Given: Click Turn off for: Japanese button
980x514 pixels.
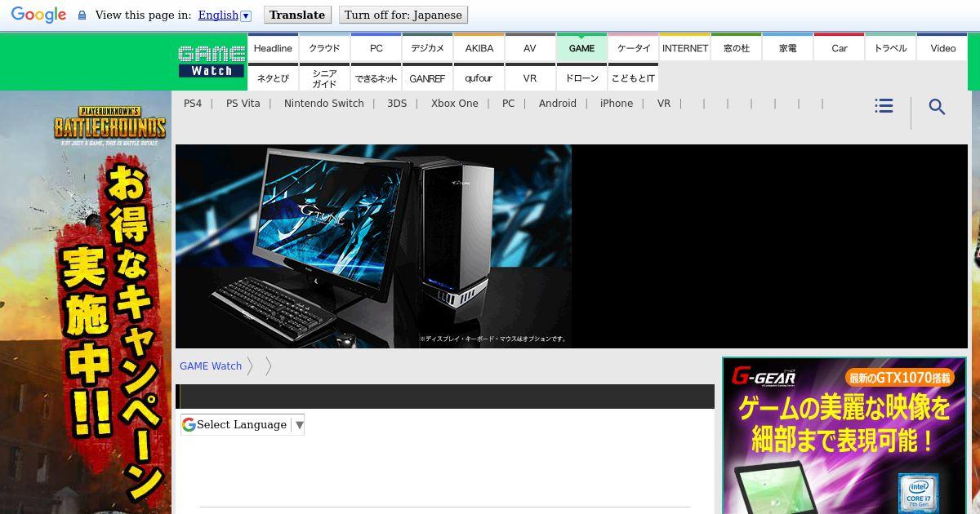Looking at the screenshot, I should point(403,15).
